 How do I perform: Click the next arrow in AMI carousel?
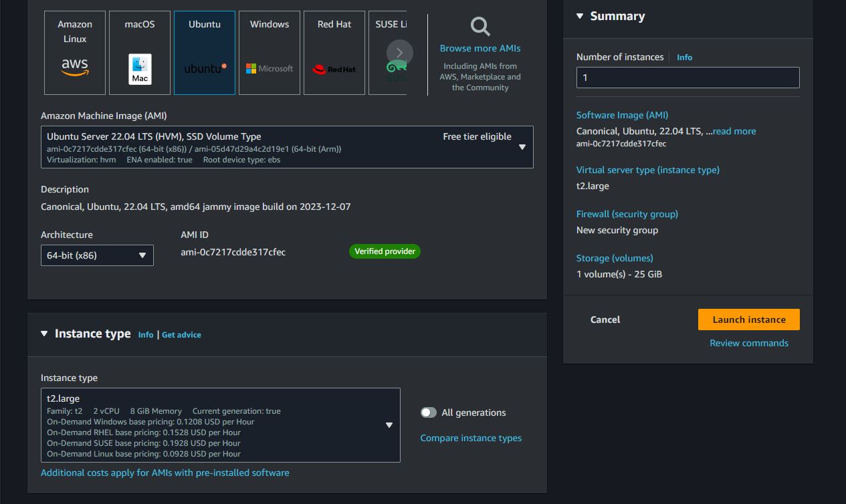pyautogui.click(x=400, y=53)
